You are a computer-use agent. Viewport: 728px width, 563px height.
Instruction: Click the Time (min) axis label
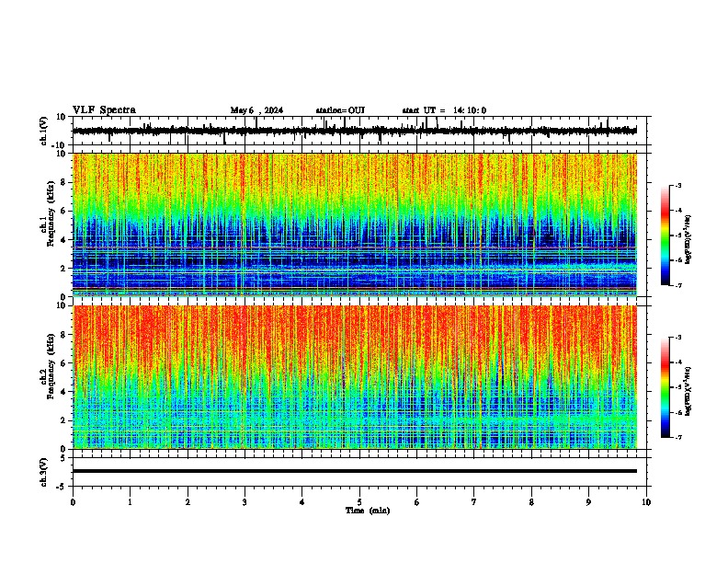[368, 511]
